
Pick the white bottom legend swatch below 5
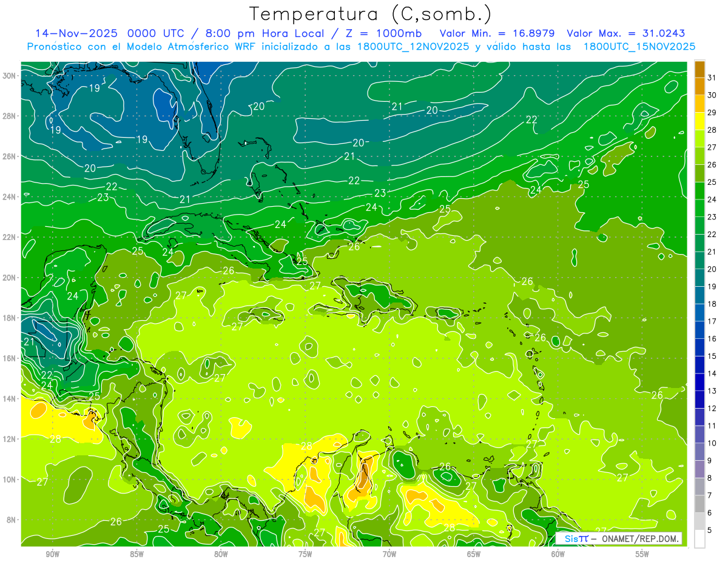pyautogui.click(x=699, y=539)
